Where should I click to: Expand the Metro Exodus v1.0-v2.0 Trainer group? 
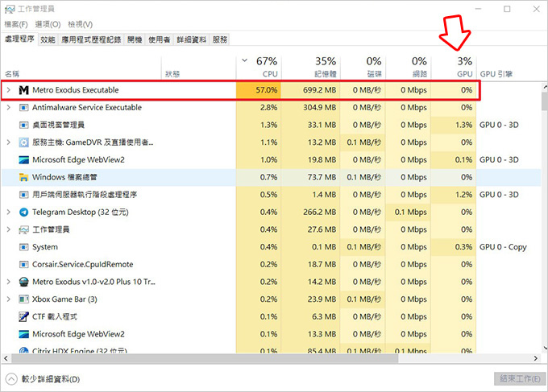tap(9, 282)
